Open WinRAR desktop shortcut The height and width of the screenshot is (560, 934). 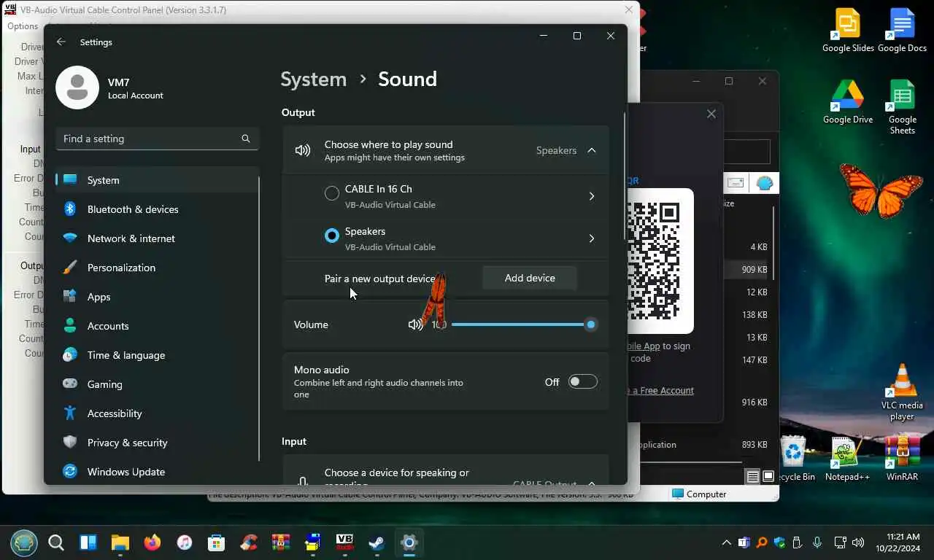coord(902,459)
